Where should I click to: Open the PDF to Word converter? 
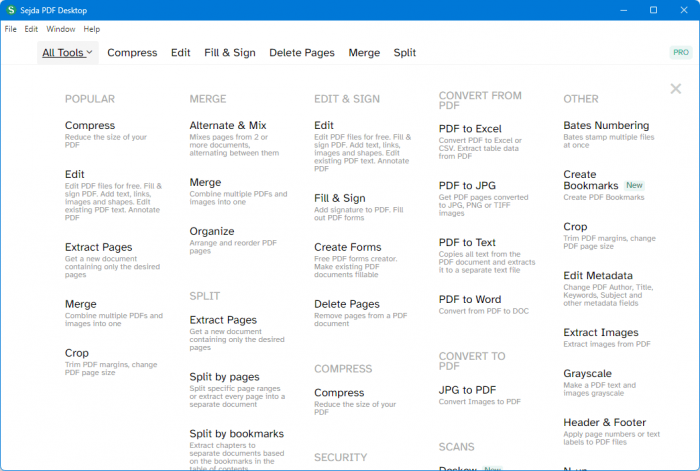(x=470, y=299)
